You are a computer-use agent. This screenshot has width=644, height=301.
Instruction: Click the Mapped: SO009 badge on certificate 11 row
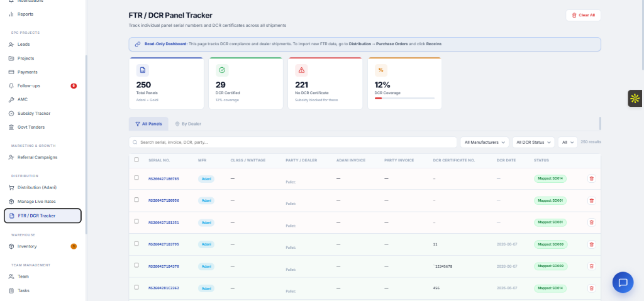pyautogui.click(x=550, y=244)
